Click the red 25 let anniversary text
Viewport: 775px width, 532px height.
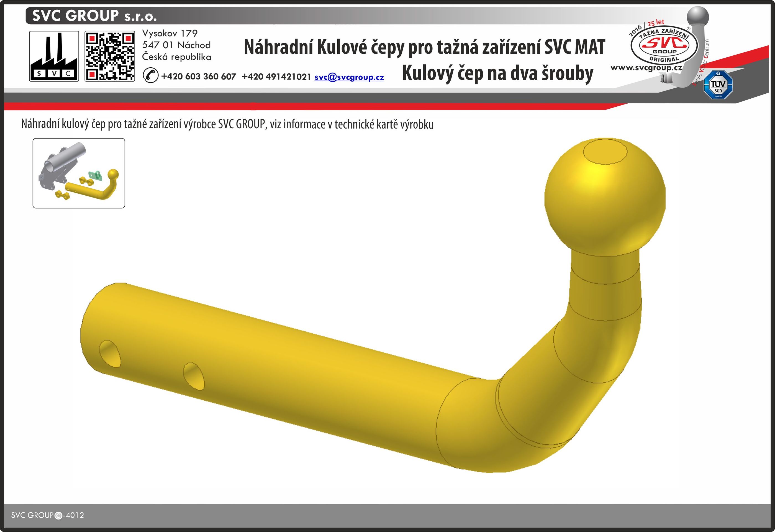pos(656,23)
